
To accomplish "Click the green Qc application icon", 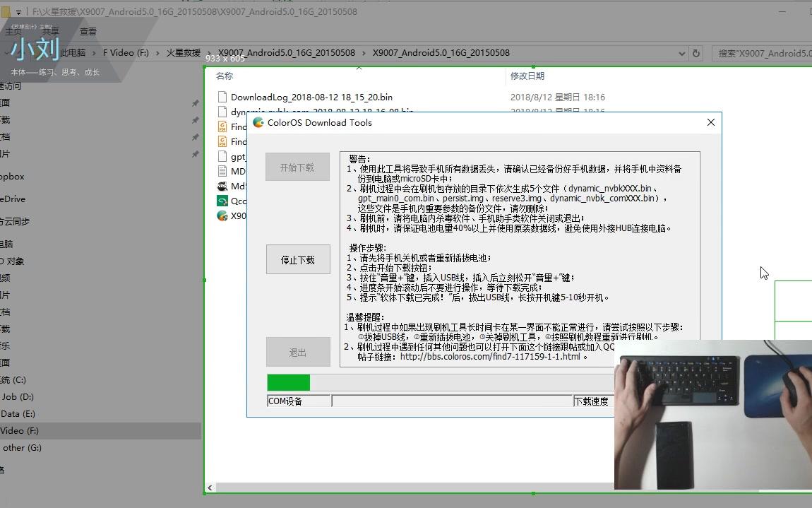I will 222,201.
